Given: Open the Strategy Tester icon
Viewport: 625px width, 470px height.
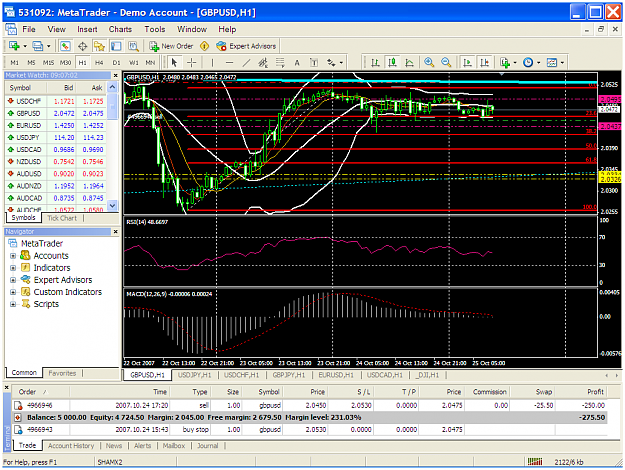Looking at the screenshot, I should 133,46.
